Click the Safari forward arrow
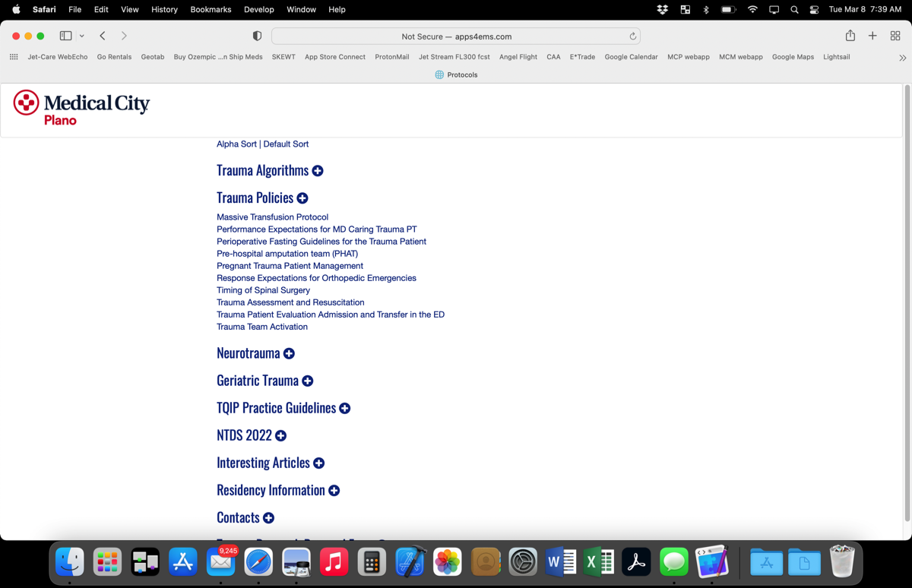912x588 pixels. pos(124,36)
